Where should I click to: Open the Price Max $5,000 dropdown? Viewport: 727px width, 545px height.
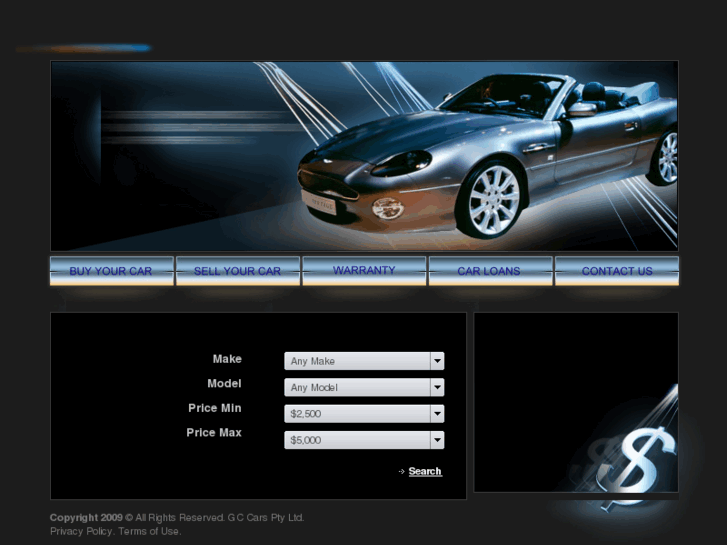pyautogui.click(x=364, y=440)
